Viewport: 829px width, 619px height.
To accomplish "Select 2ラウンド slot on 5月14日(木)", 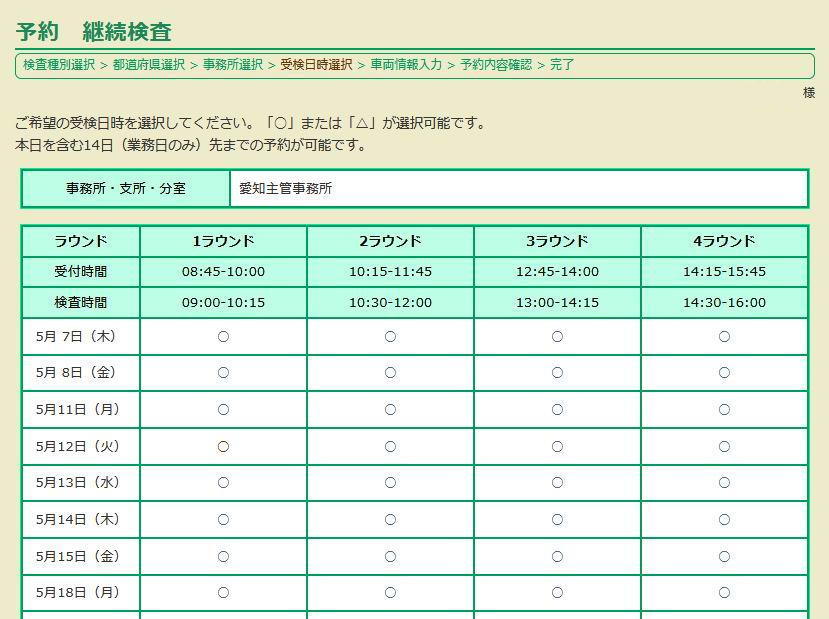I will (390, 520).
